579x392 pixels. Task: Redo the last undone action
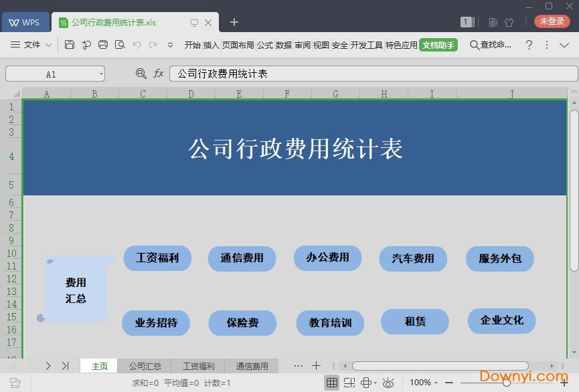click(154, 45)
